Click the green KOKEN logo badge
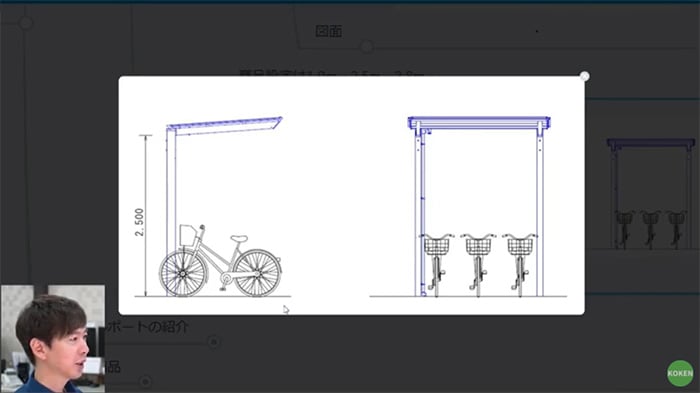This screenshot has width=700, height=393. 680,373
